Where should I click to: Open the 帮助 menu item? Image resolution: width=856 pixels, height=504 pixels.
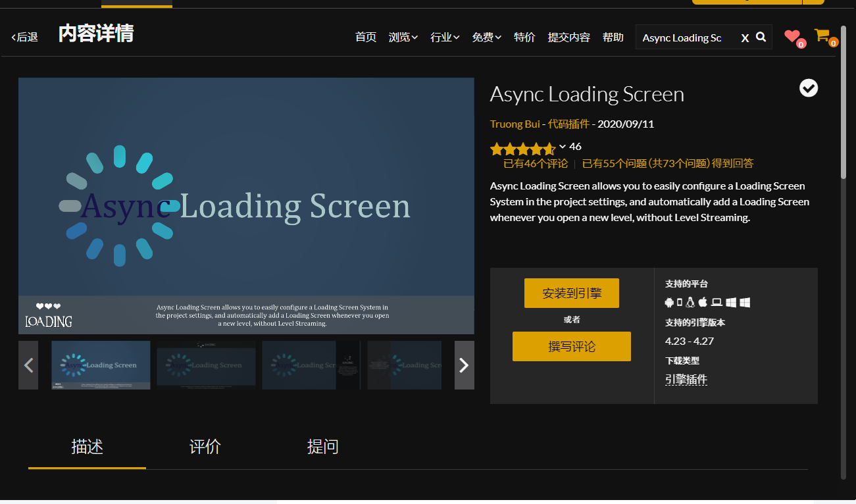click(613, 38)
